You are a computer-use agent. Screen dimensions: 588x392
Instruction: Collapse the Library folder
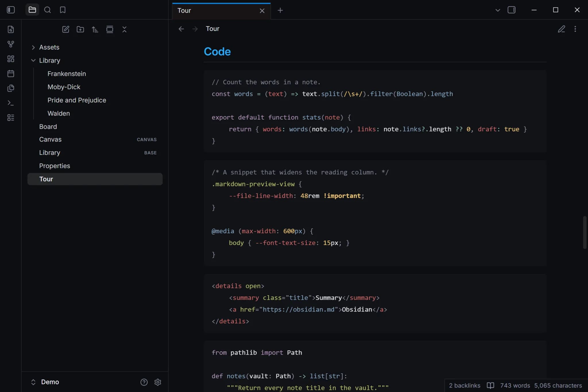[95, 60]
